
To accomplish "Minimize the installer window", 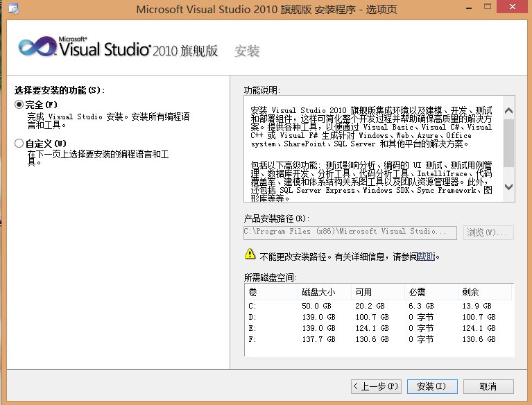I will click(469, 8).
